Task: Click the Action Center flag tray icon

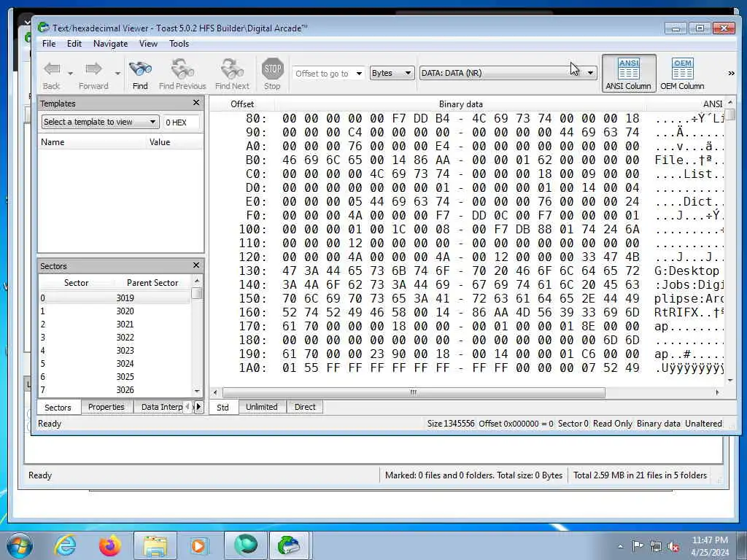Action: click(x=638, y=546)
